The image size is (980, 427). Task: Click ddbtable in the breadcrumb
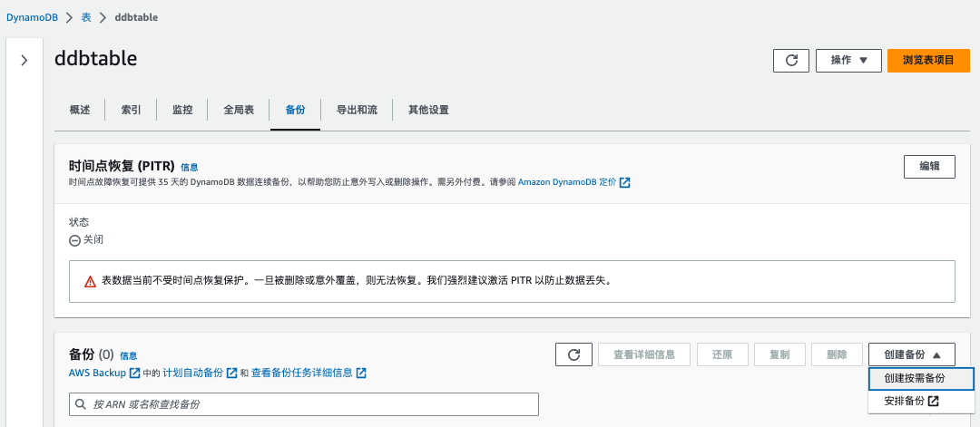(x=136, y=17)
